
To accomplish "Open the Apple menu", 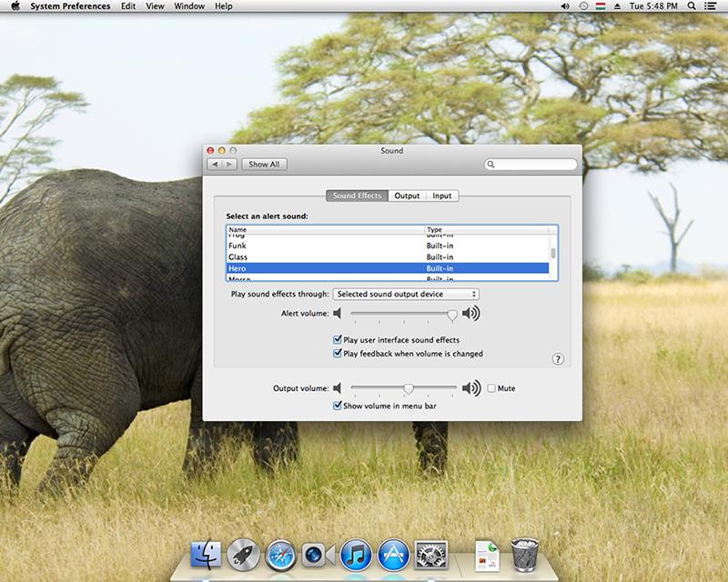I will tap(15, 6).
